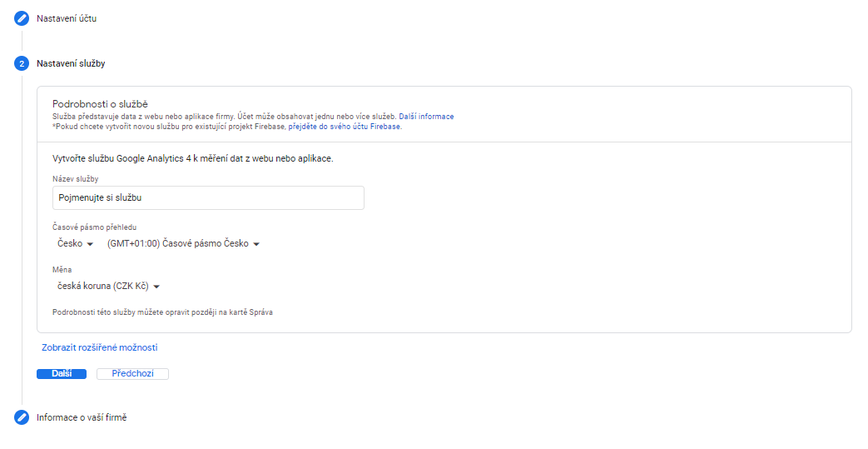868x449 pixels.
Task: Click the pencil icon beside Informace o vaší firmě
Action: (22, 417)
